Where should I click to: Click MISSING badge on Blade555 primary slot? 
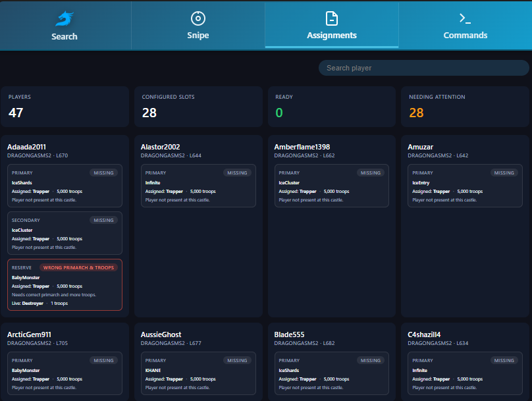click(x=371, y=360)
